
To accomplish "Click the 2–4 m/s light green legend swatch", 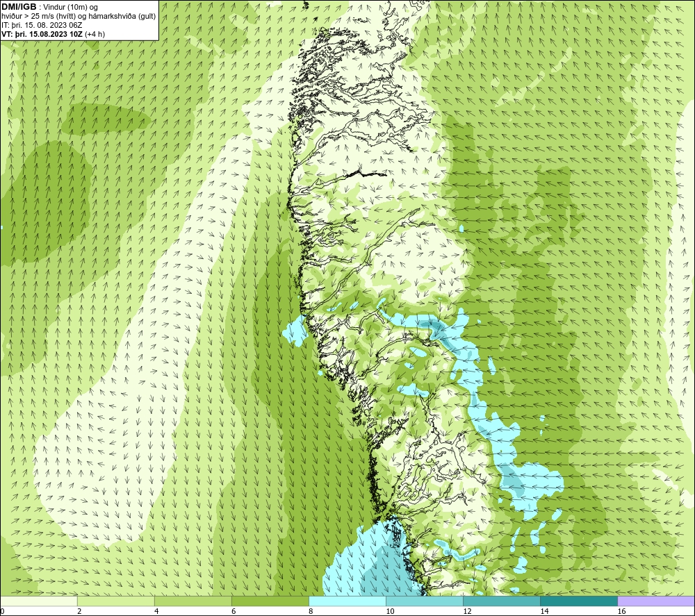I will [115, 601].
